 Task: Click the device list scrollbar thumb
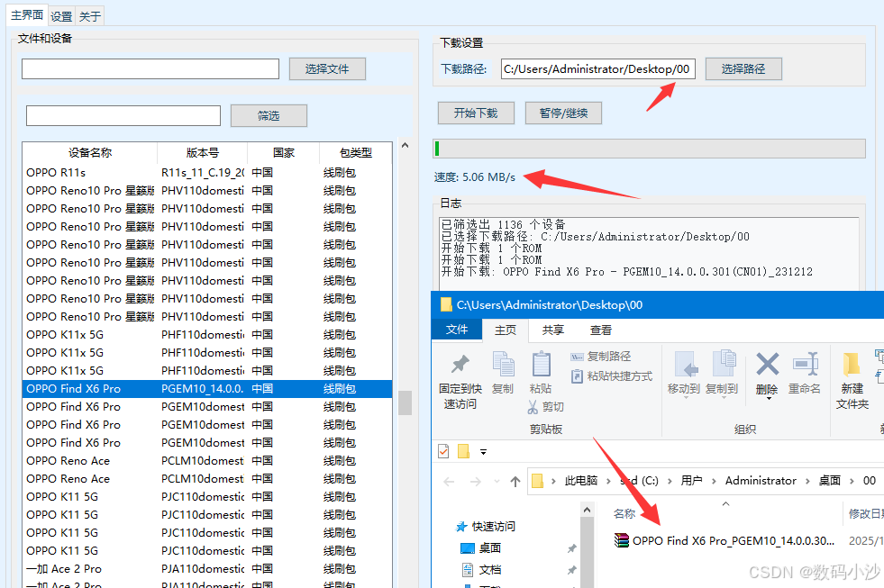tap(405, 403)
